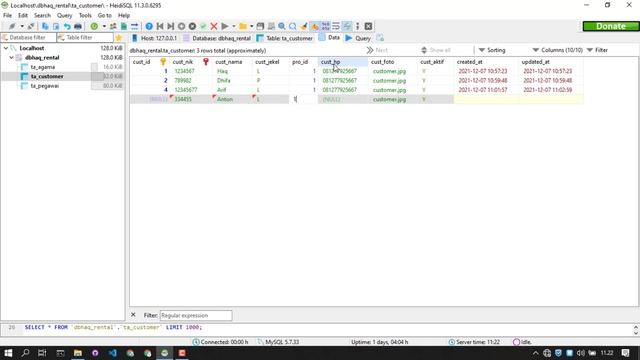Click the Table filter input
Image resolution: width=640 pixels, height=360 pixels.
tap(85, 38)
